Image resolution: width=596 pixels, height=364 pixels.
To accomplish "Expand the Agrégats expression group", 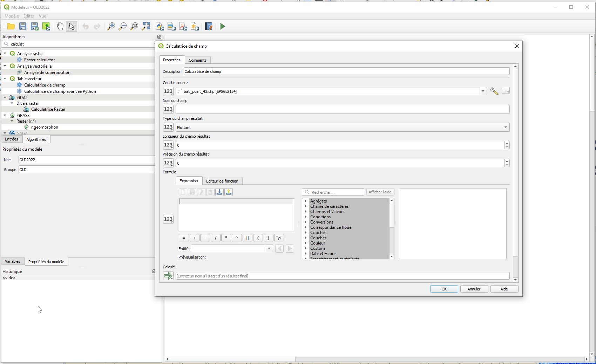I will [x=306, y=201].
